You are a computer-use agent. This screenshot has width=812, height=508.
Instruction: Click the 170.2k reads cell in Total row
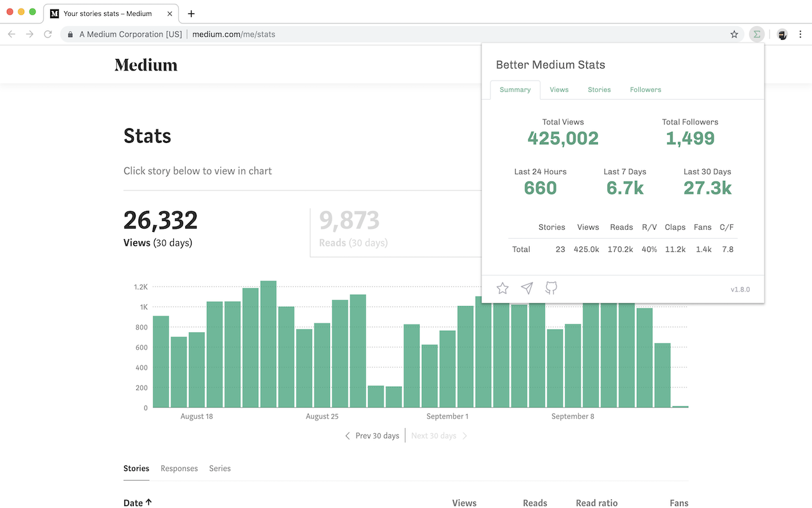coord(620,250)
